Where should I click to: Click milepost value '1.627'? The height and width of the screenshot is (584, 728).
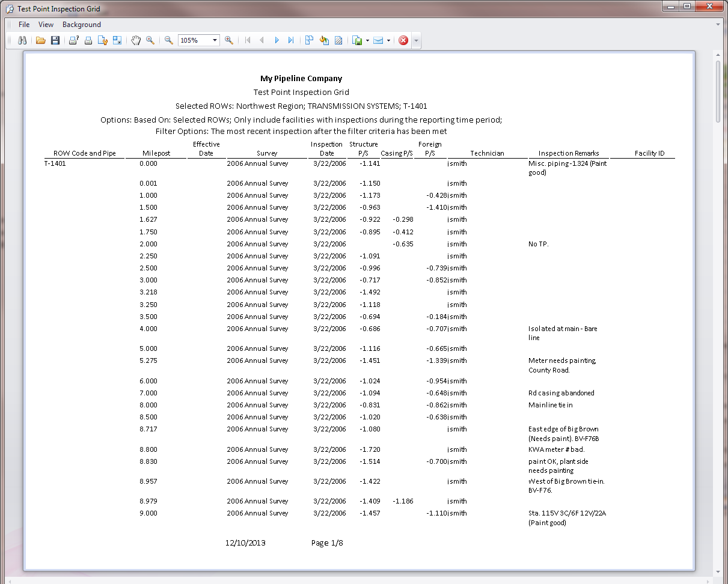click(148, 219)
